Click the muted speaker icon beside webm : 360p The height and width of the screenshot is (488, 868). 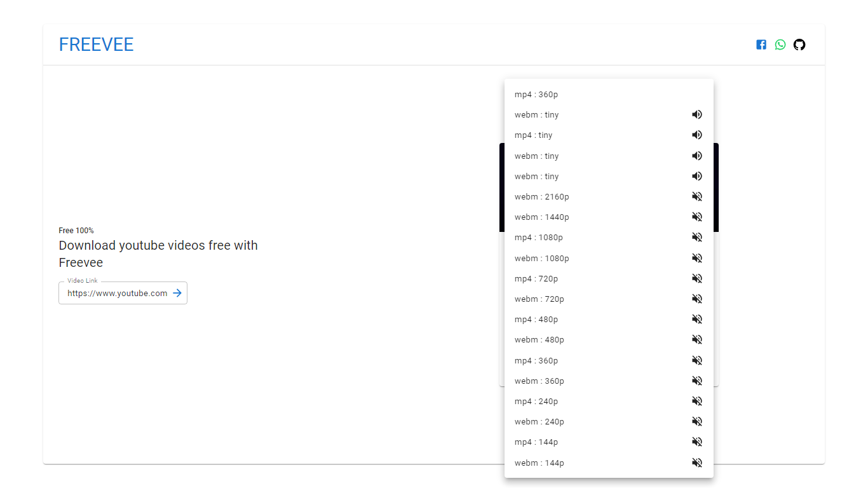(x=697, y=381)
